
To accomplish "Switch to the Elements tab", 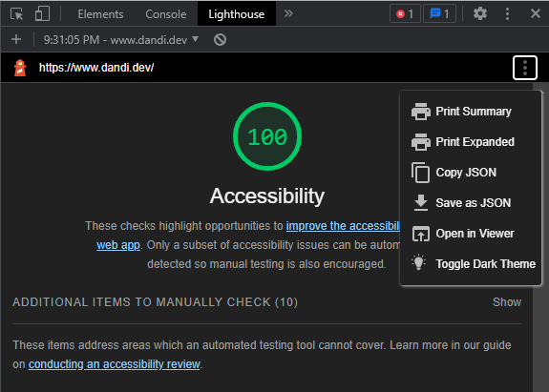I will point(100,14).
